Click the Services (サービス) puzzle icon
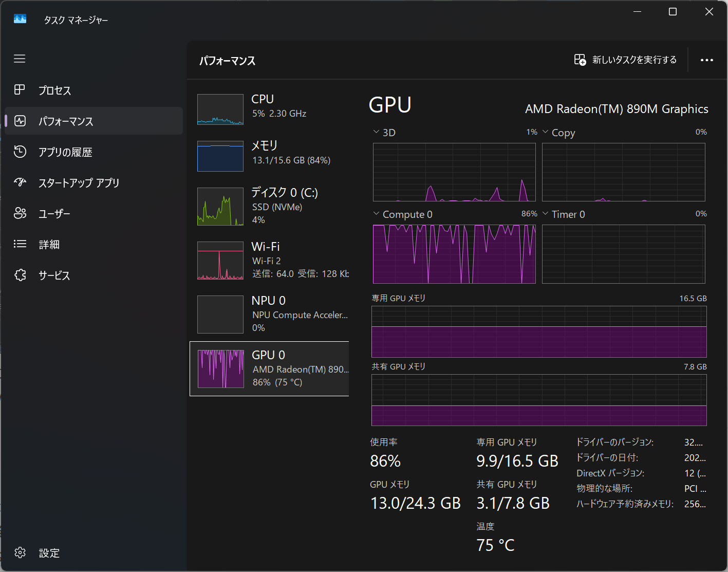This screenshot has width=728, height=572. pyautogui.click(x=20, y=275)
